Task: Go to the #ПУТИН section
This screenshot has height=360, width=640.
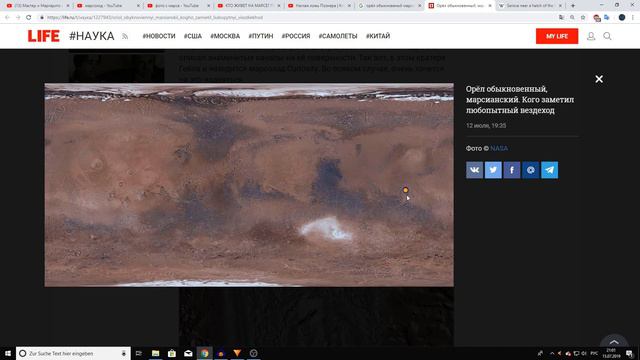Action: point(261,36)
